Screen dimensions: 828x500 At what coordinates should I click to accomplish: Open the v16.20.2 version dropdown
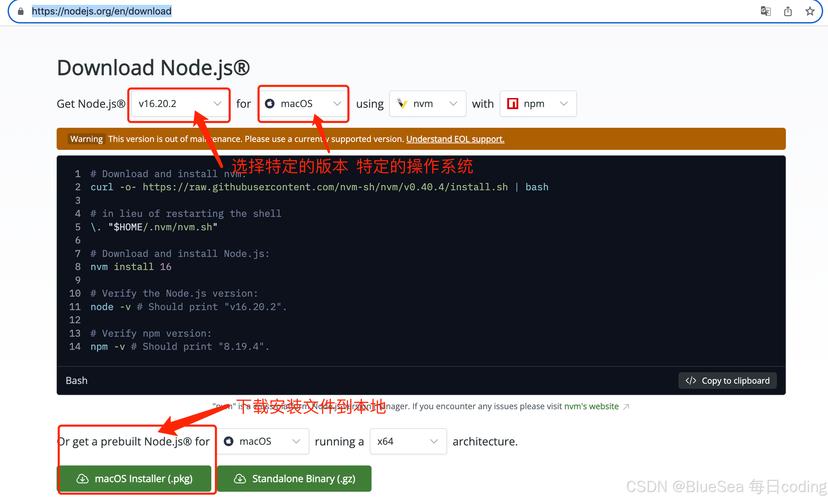(180, 104)
